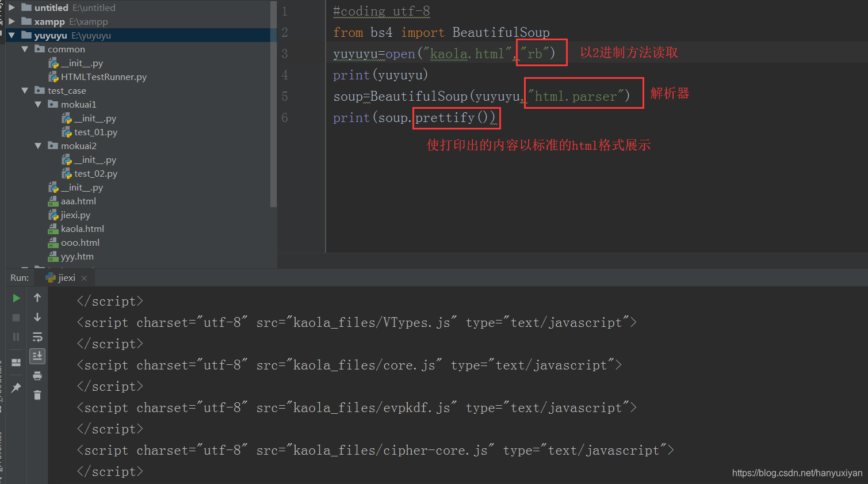Viewport: 868px width, 484px height.
Task: Click the layout restore icon in Run panel
Action: (x=16, y=363)
